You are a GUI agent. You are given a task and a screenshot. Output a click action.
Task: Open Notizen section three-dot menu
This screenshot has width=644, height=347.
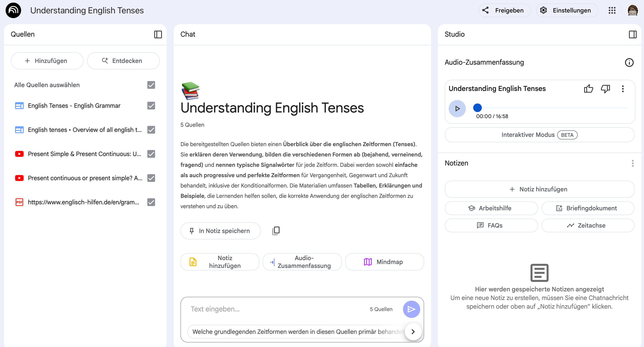click(x=633, y=163)
